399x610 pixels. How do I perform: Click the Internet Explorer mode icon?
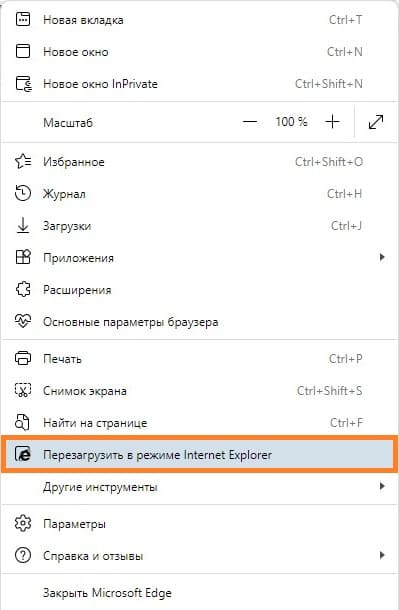[23, 454]
